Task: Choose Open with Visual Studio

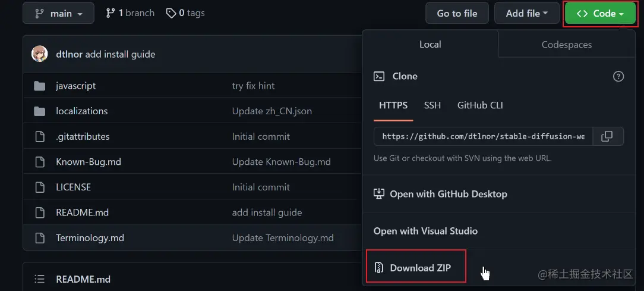Action: (x=425, y=231)
